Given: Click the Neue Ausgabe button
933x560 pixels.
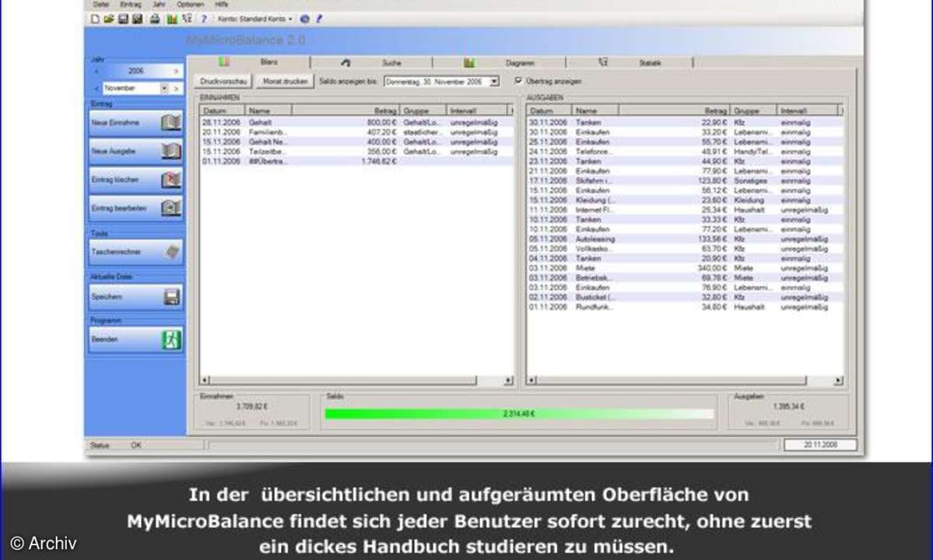Looking at the screenshot, I should click(x=135, y=151).
